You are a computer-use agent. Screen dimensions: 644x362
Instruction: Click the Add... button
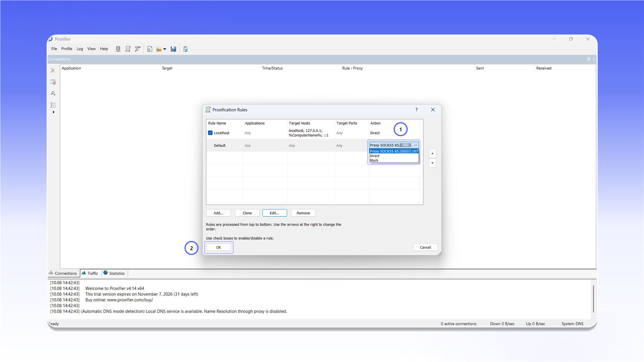pos(218,213)
